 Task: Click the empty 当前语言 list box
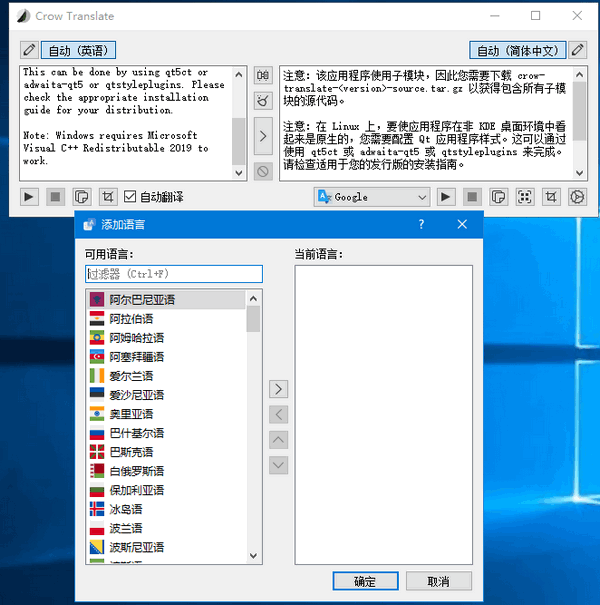coord(384,415)
